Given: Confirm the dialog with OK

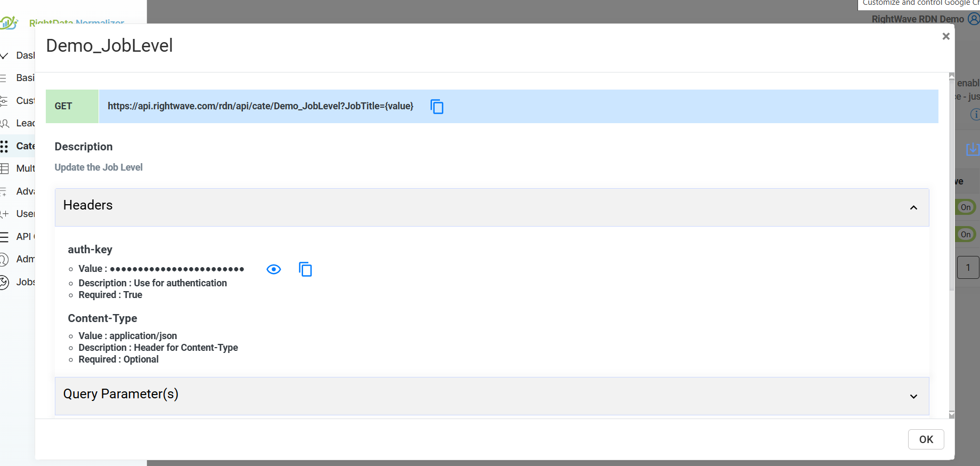Looking at the screenshot, I should 926,439.
